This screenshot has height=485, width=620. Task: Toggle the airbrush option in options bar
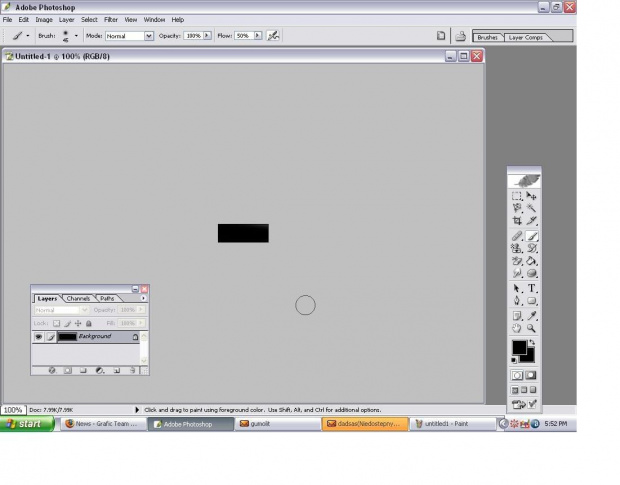(x=273, y=36)
